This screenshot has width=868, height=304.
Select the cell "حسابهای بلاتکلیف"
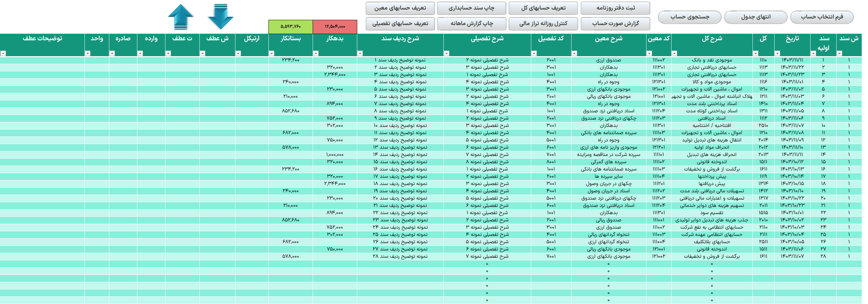pyautogui.click(x=712, y=242)
